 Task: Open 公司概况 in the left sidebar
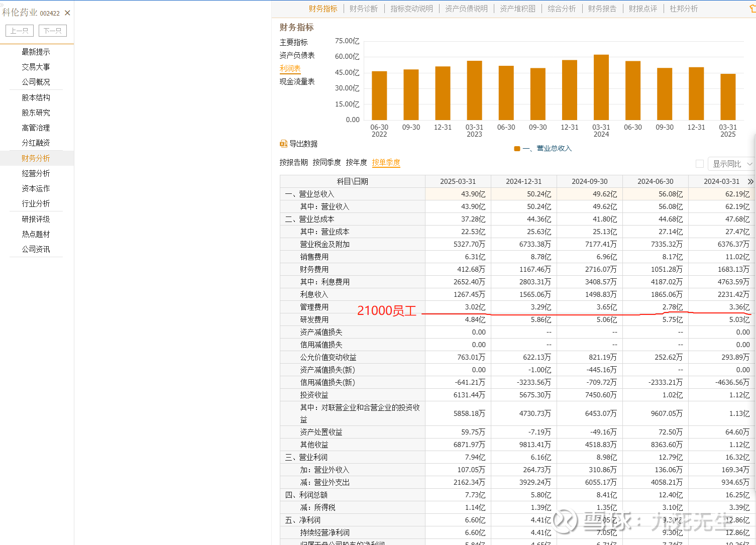(36, 82)
